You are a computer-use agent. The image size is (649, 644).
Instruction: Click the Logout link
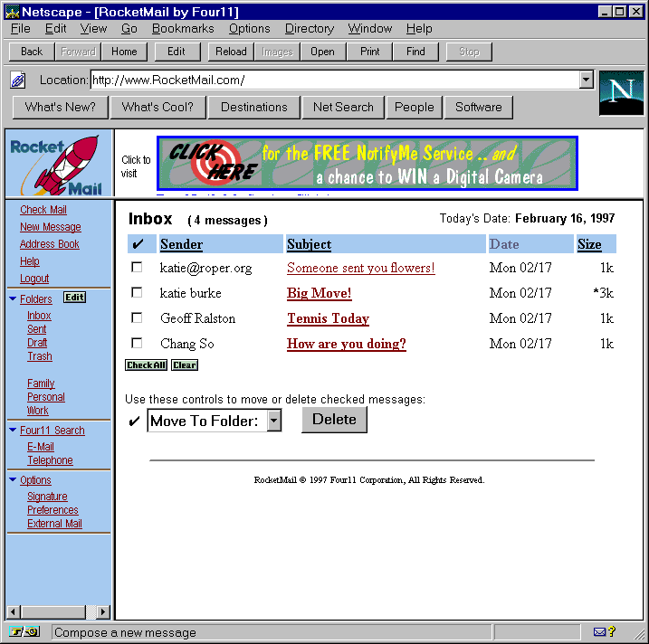tap(34, 279)
